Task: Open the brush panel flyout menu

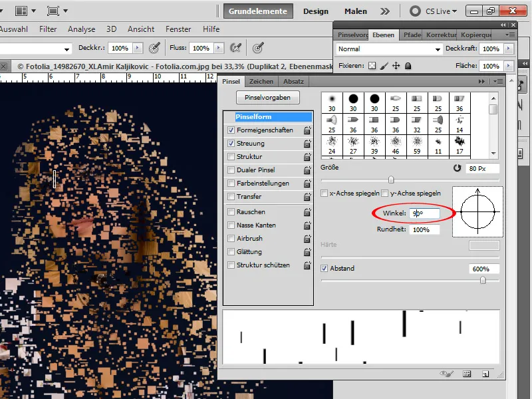Action: [498, 81]
